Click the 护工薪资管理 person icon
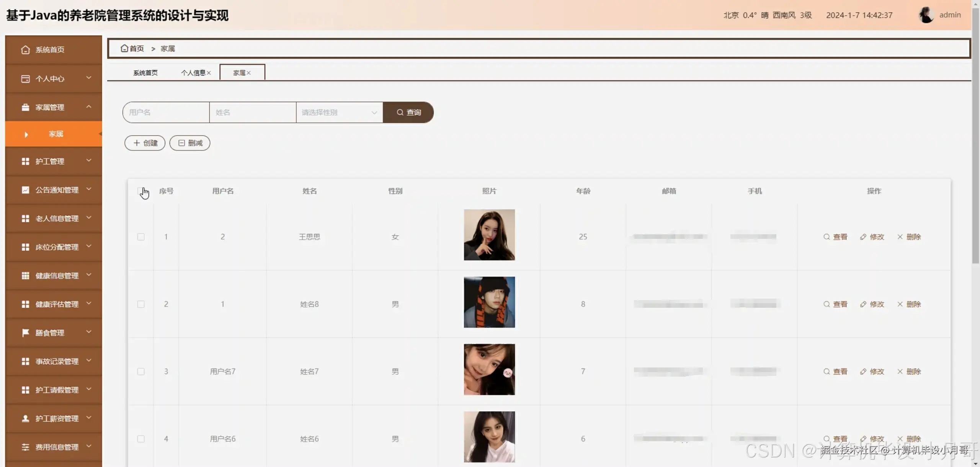Screen dimensions: 980x467 25,418
